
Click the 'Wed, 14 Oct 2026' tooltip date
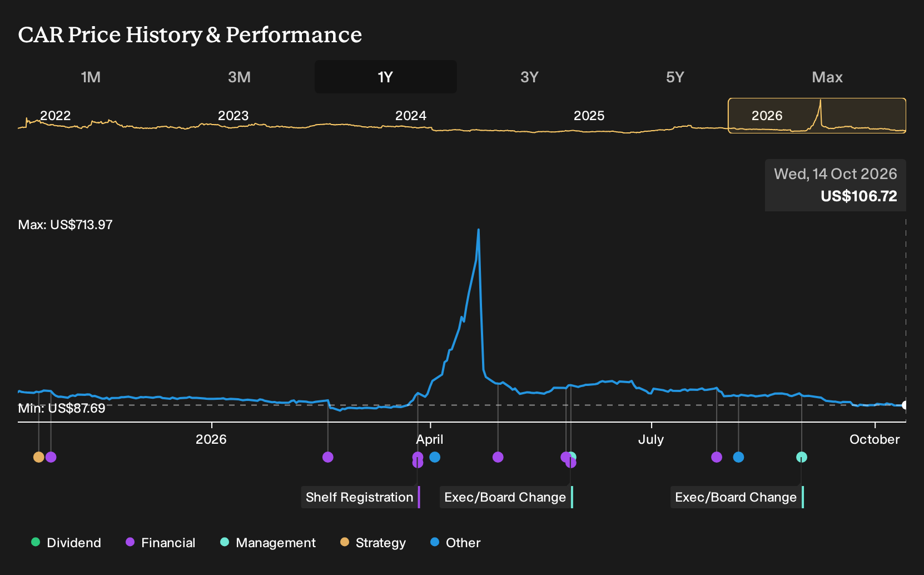click(x=836, y=174)
